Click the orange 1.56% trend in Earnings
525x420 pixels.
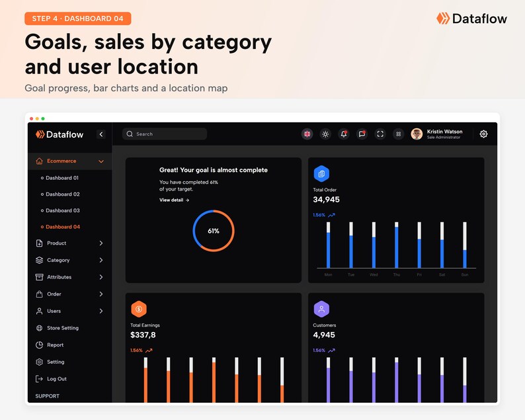(141, 351)
